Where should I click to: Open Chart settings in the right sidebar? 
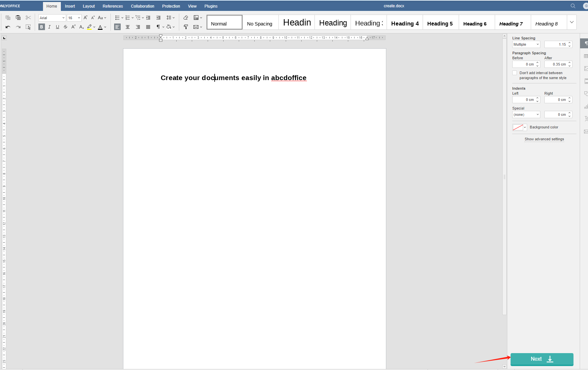[x=586, y=107]
